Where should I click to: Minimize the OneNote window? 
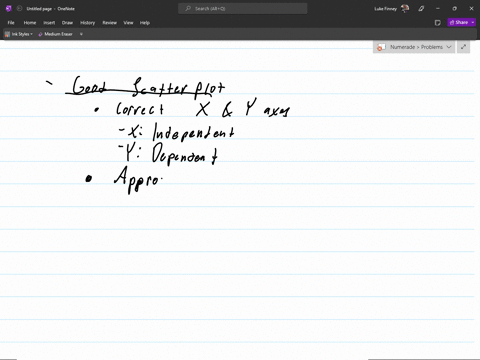(x=438, y=9)
